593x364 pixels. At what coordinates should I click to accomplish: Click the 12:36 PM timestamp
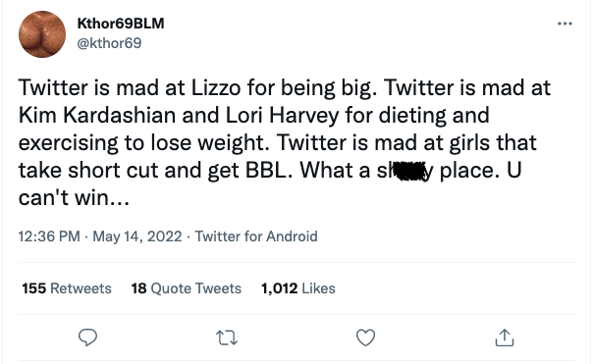pos(49,236)
